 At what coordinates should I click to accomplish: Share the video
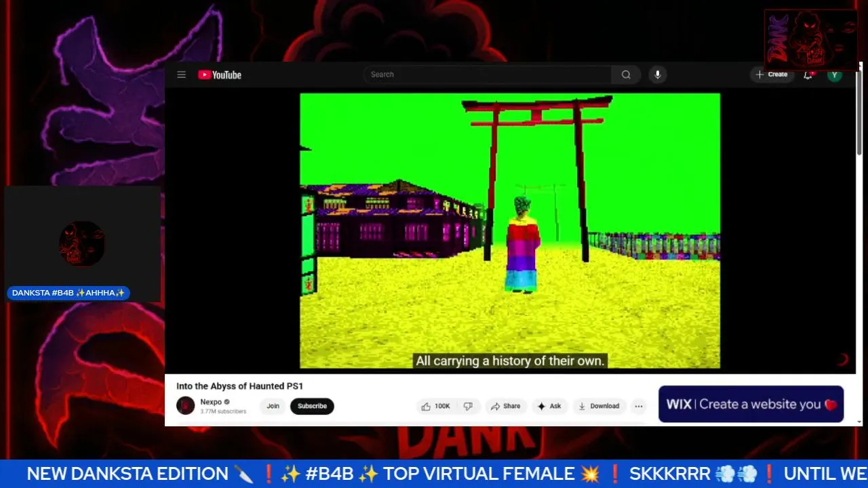click(x=505, y=406)
